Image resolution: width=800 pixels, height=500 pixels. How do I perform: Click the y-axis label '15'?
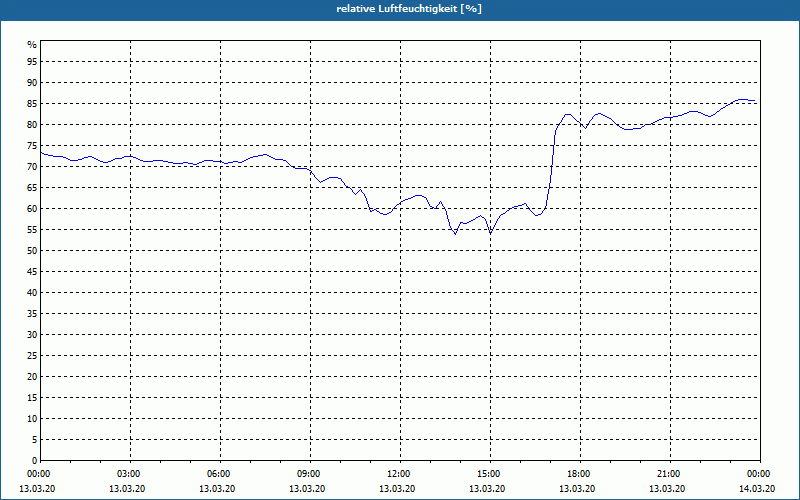click(x=32, y=398)
